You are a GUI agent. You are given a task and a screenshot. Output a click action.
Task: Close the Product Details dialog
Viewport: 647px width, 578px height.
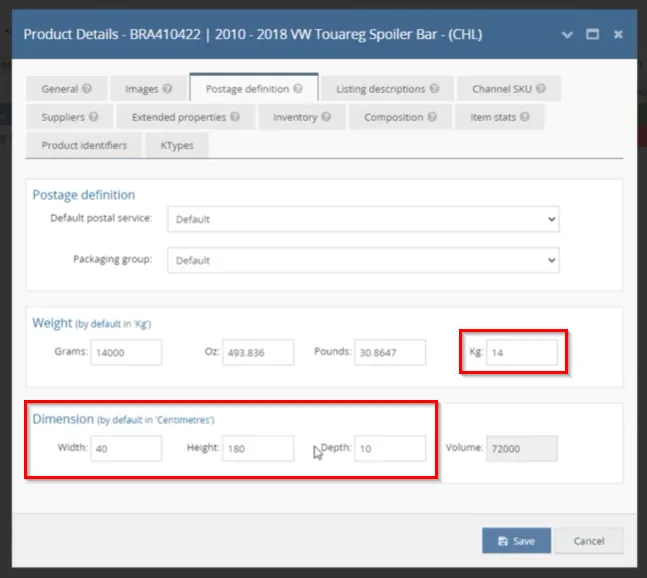(618, 34)
